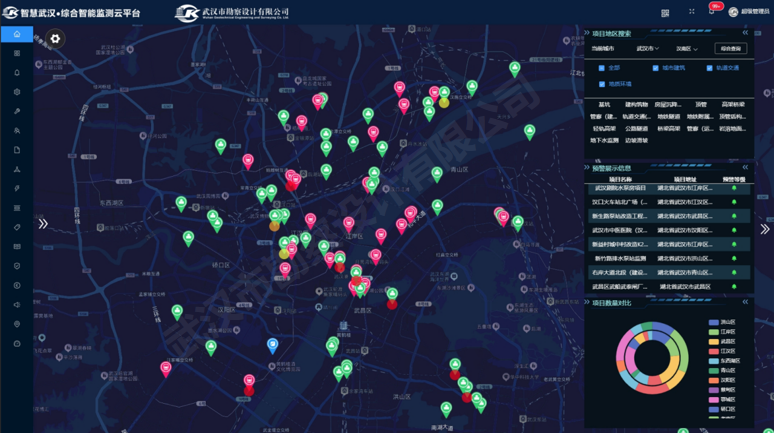
Task: Click the blue map marker pin
Action: point(272,346)
